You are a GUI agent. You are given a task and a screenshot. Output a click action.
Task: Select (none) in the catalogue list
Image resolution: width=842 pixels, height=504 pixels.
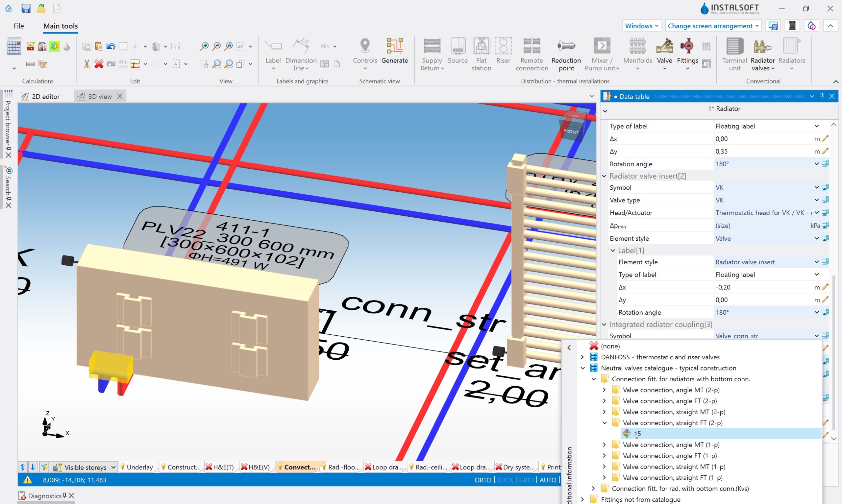point(610,346)
